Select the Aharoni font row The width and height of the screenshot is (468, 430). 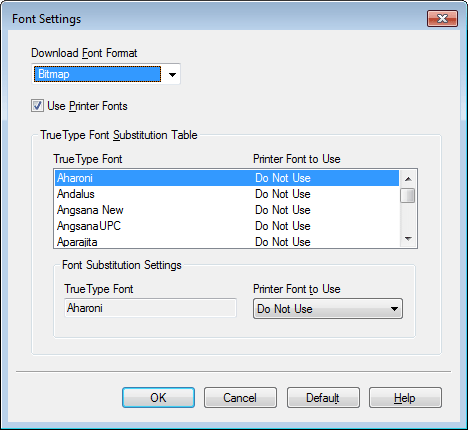(227, 178)
